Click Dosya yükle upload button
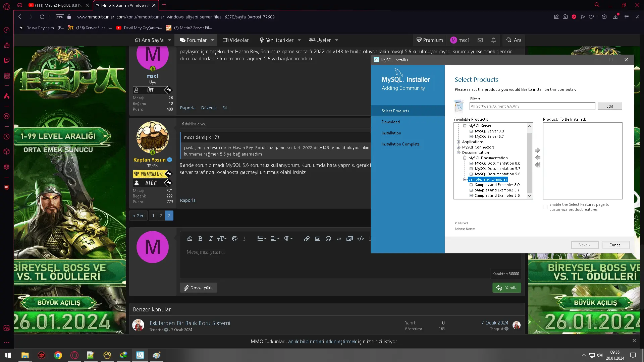 pyautogui.click(x=199, y=288)
